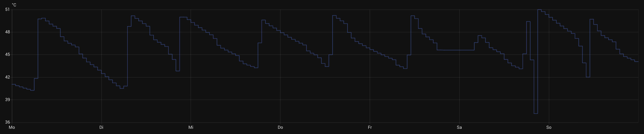Select the Do day label
644x134 pixels.
[x=280, y=127]
